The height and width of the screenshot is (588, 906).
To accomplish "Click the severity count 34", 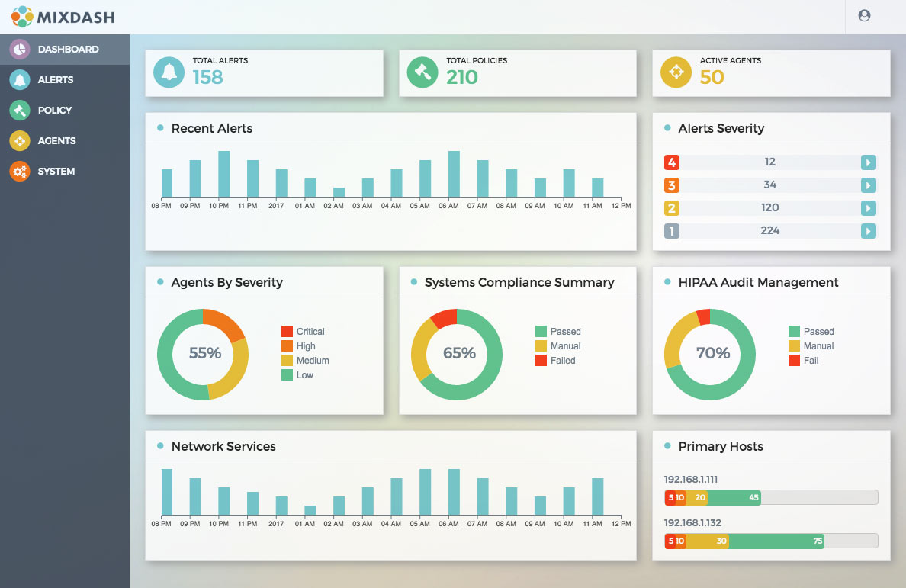I will 770,185.
